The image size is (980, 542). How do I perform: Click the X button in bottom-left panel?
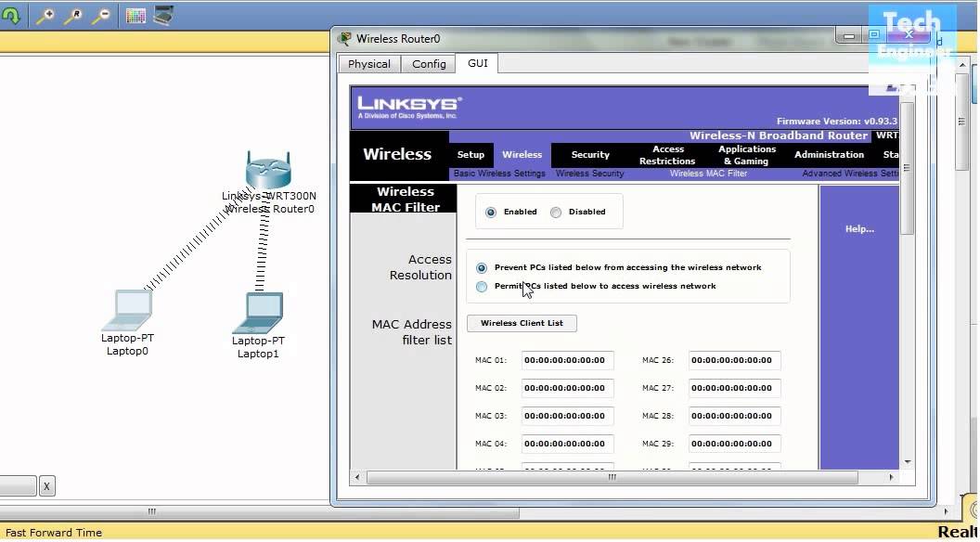pyautogui.click(x=47, y=486)
